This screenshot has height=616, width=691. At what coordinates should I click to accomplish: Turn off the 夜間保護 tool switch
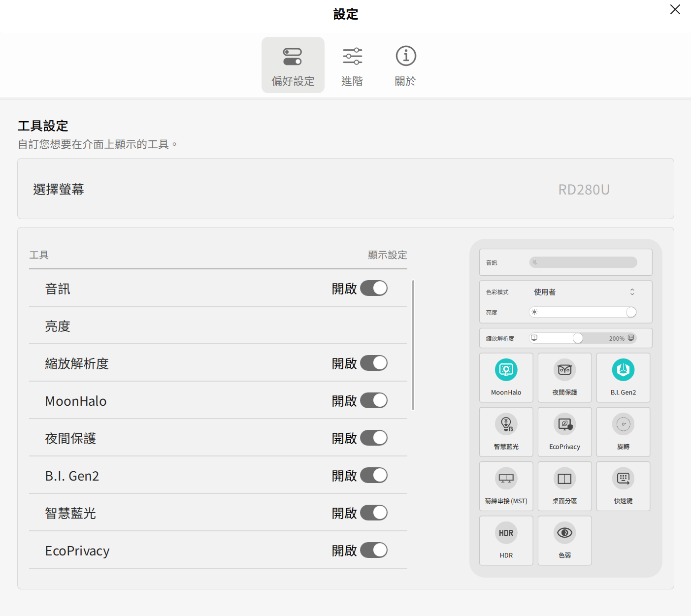[374, 438]
